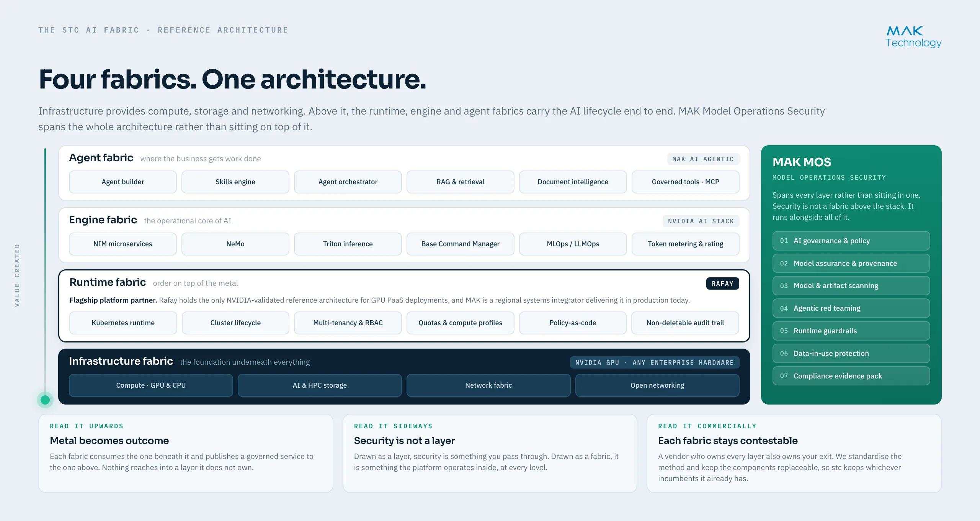The width and height of the screenshot is (980, 521).
Task: Select item 05 Runtime guardrails
Action: [x=851, y=331]
